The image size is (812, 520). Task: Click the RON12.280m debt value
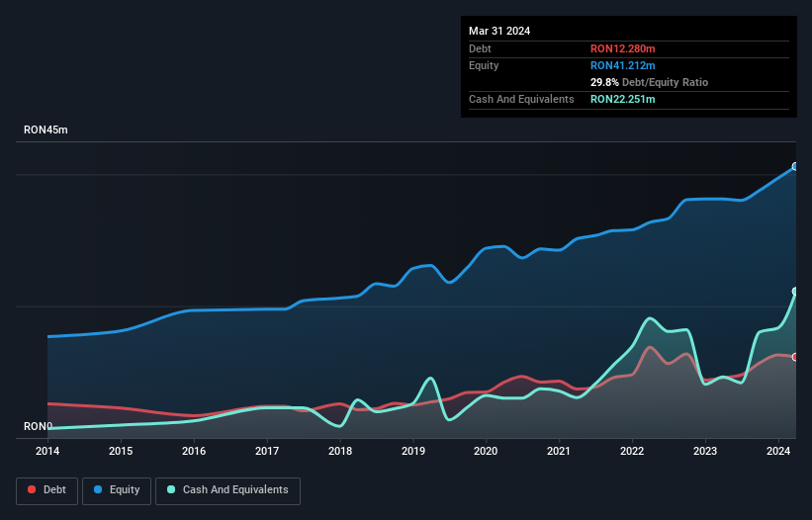pyautogui.click(x=622, y=48)
